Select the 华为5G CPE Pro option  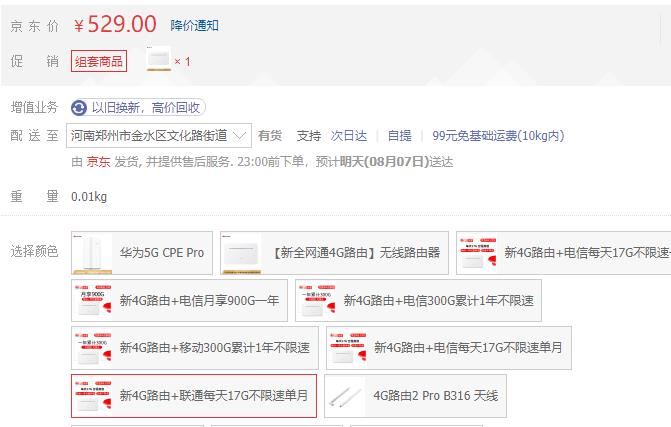point(142,253)
